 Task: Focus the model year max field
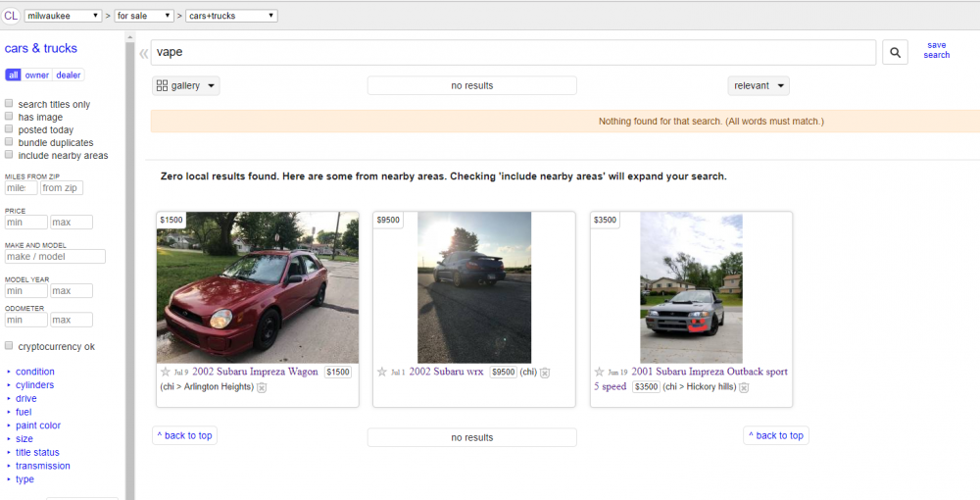pyautogui.click(x=72, y=290)
